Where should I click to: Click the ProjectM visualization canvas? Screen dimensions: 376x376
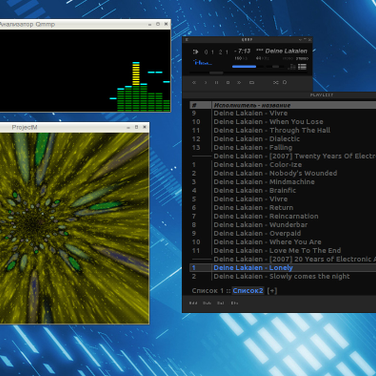[74, 228]
